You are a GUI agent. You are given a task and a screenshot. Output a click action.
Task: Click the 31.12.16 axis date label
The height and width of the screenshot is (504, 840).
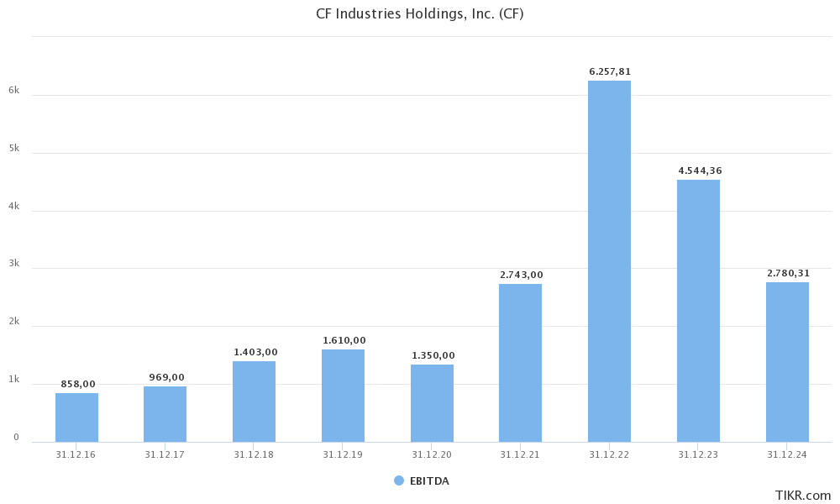tap(76, 454)
